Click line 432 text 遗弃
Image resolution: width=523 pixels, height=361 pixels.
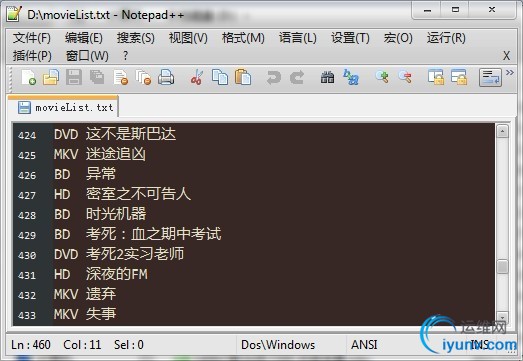[101, 294]
